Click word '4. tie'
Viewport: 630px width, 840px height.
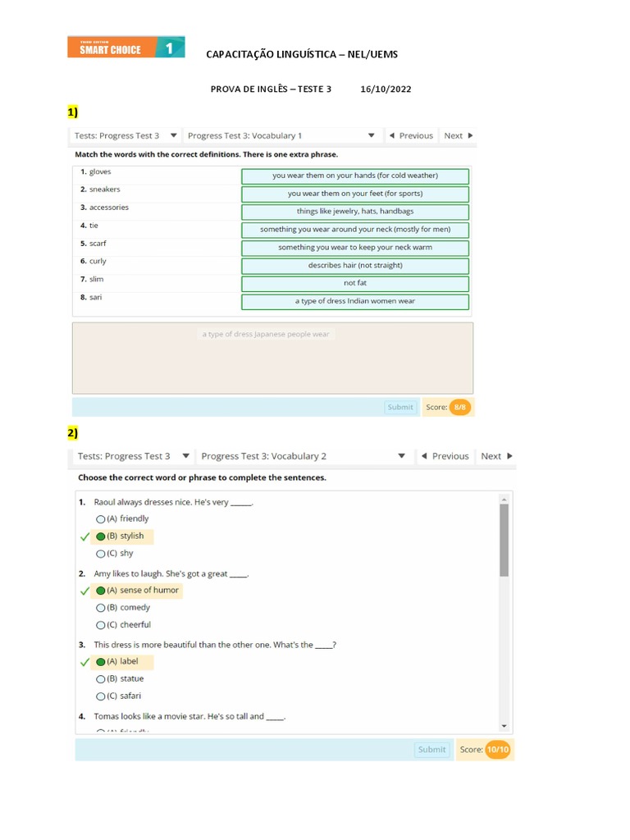(89, 226)
